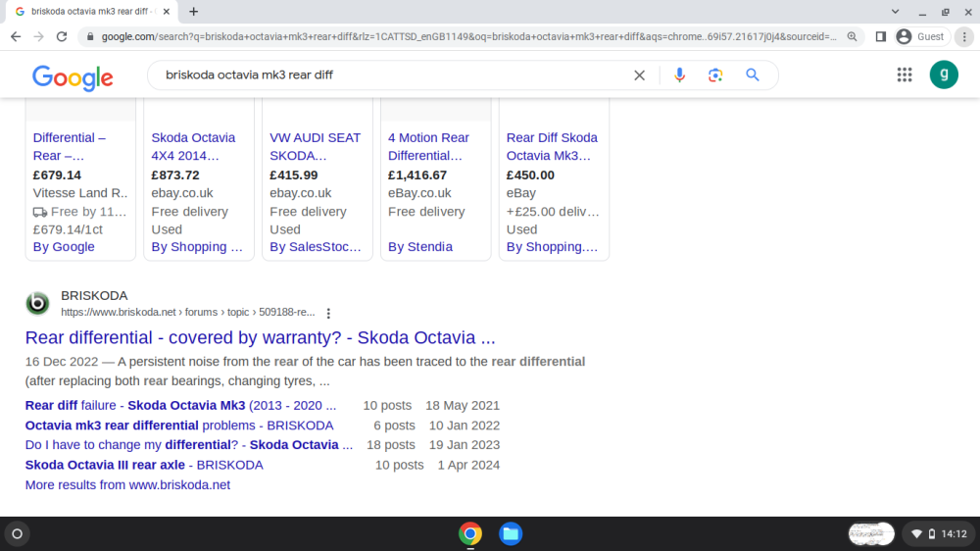Open the system tray showing 14:12

(x=939, y=534)
